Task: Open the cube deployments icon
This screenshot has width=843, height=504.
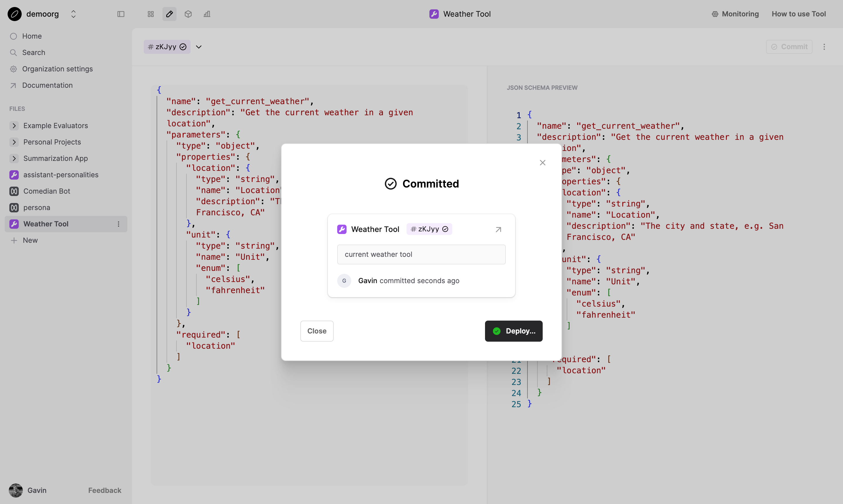Action: pos(188,14)
